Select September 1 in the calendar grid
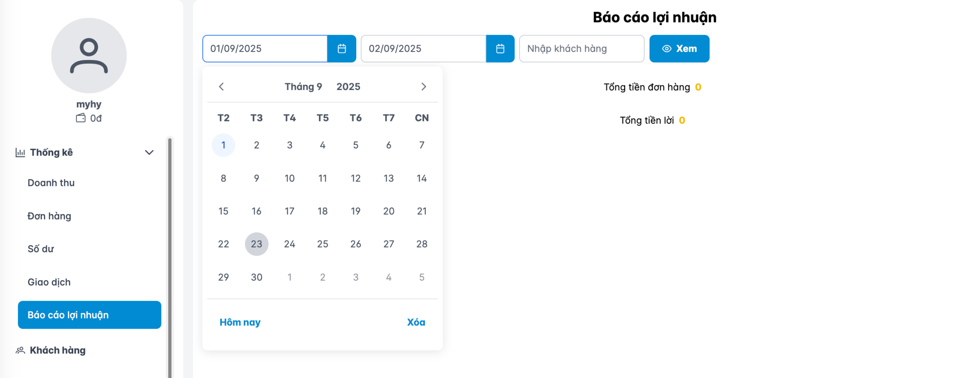980x378 pixels. pos(223,145)
